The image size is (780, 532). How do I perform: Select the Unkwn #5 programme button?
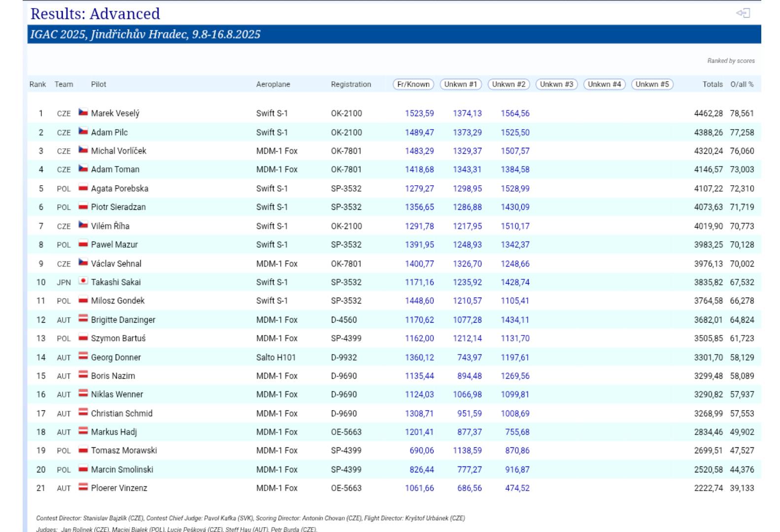652,84
